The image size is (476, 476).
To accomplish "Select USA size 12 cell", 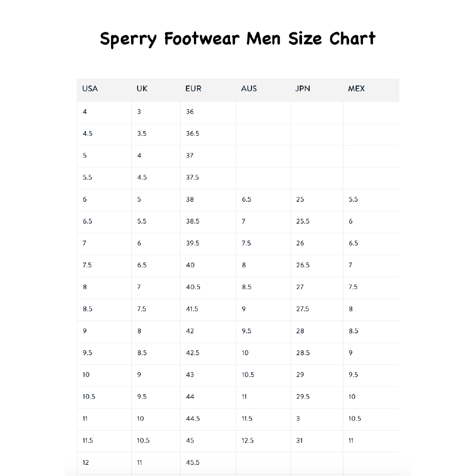I will pos(86,463).
